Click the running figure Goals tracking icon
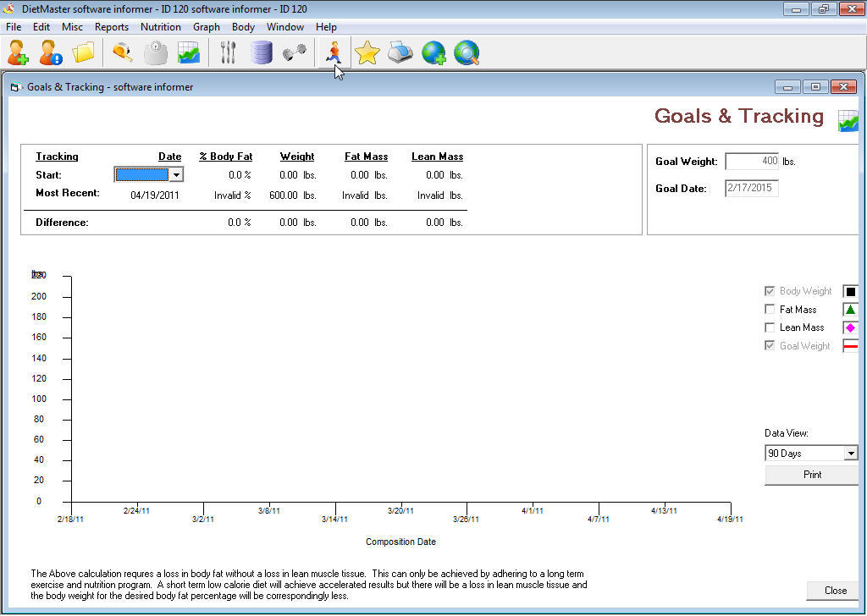This screenshot has width=867, height=616. [x=332, y=52]
